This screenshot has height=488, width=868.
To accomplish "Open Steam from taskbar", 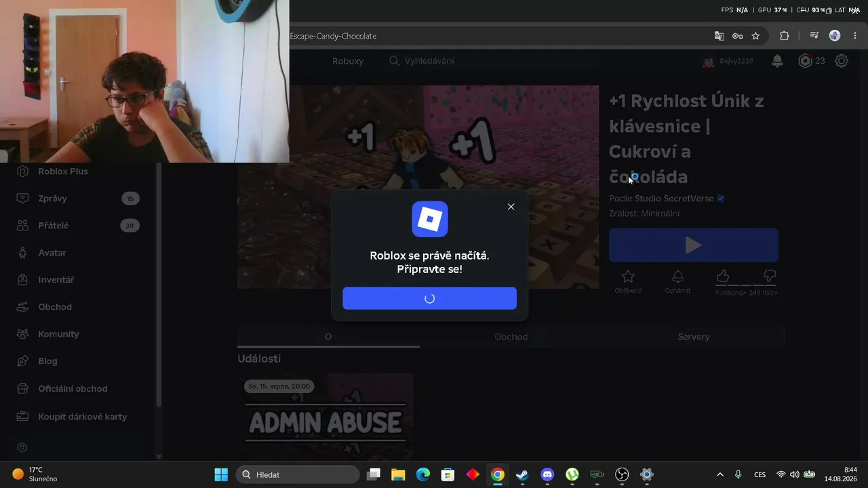I will click(x=522, y=474).
